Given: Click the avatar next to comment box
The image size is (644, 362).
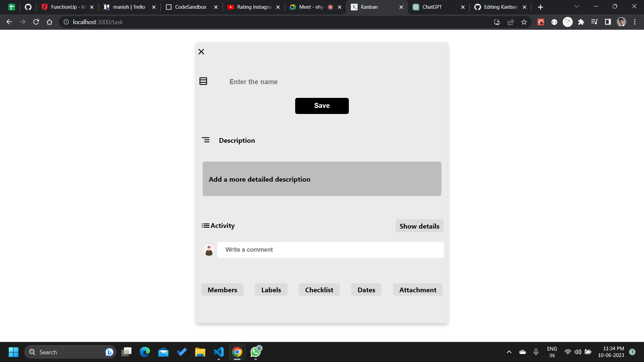Looking at the screenshot, I should (x=209, y=250).
